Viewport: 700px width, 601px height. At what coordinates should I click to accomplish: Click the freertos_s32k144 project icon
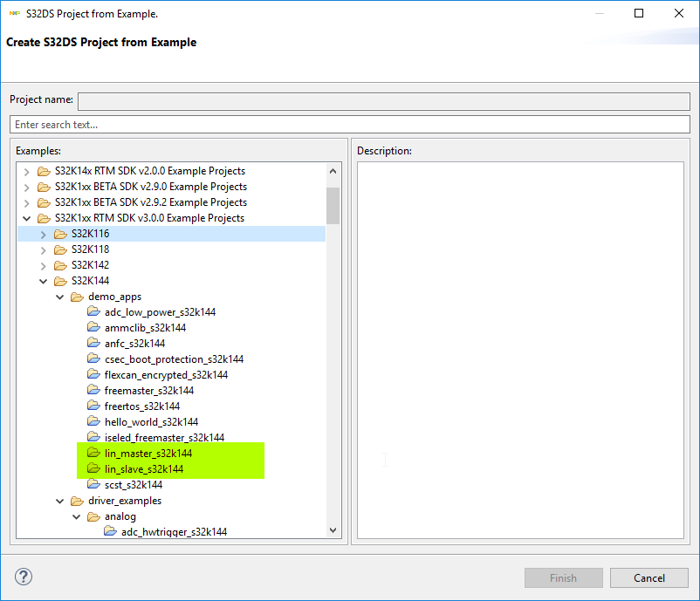coord(93,406)
